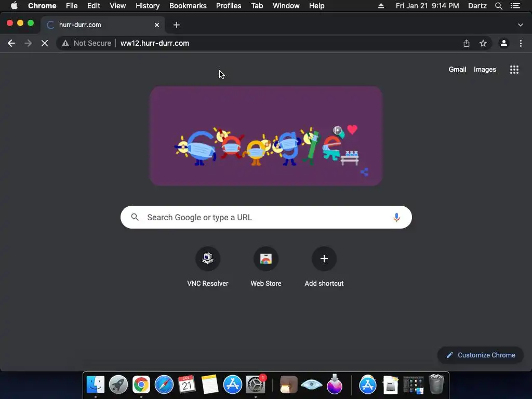Open the VNC Resolver shortcut

click(x=208, y=268)
